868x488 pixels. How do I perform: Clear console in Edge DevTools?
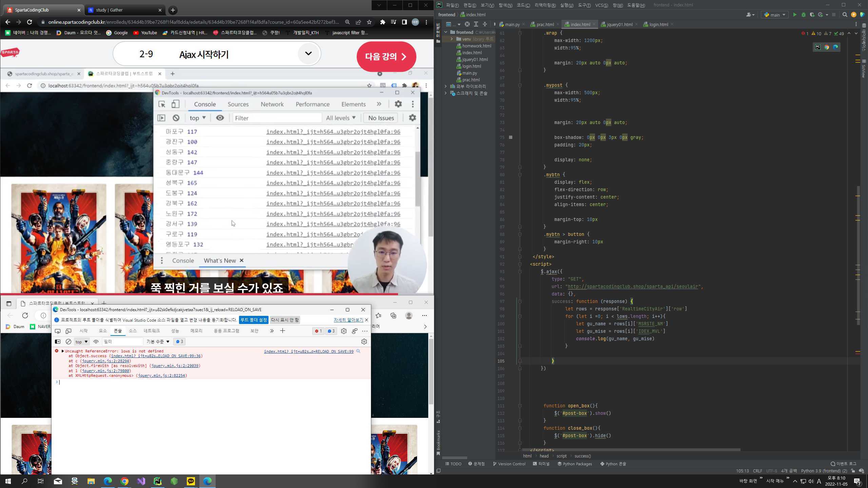coord(68,342)
